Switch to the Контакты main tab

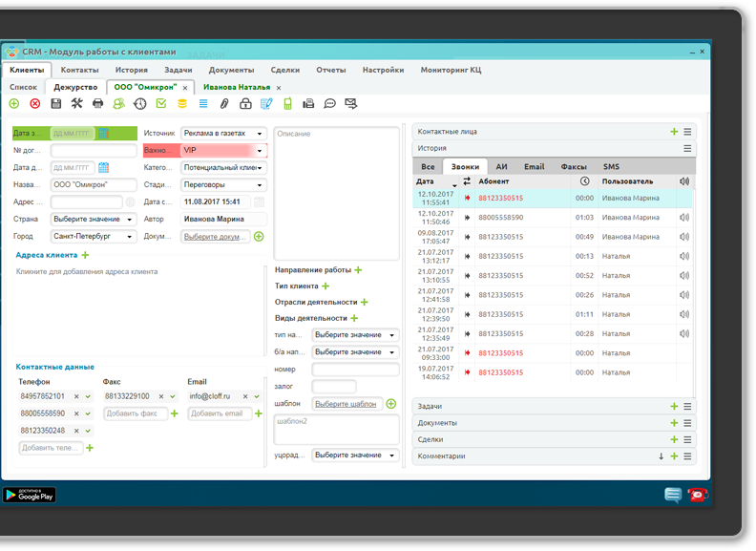(79, 70)
